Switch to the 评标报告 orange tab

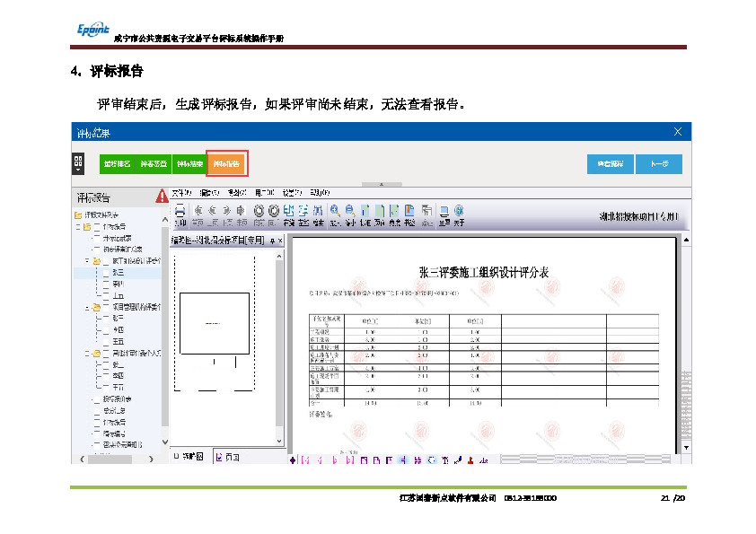(226, 164)
